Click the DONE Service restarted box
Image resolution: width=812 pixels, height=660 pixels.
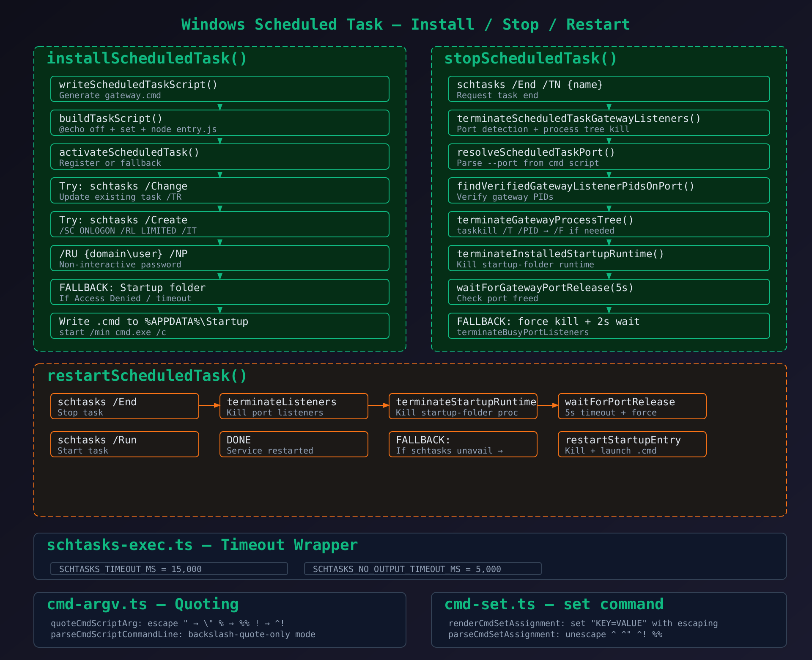(x=294, y=444)
